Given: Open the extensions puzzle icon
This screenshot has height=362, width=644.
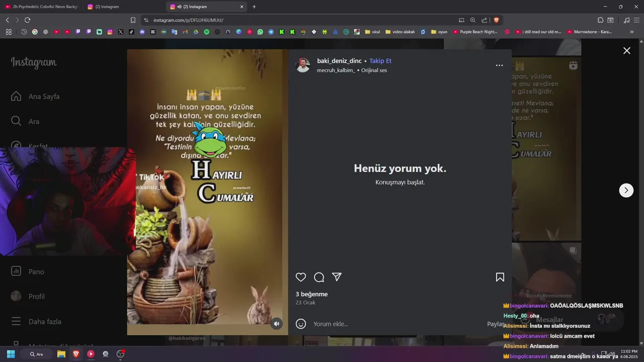Looking at the screenshot, I should [600, 20].
